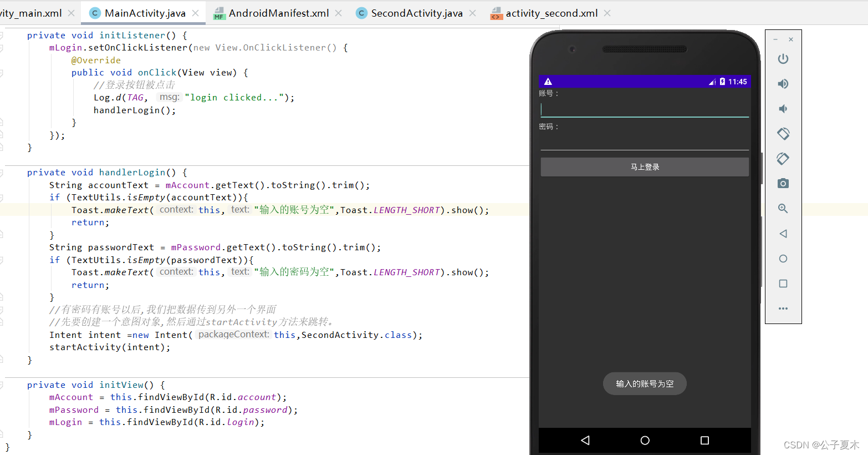The image size is (868, 455).
Task: Click the Home circle in emulator side toolbar
Action: click(783, 259)
